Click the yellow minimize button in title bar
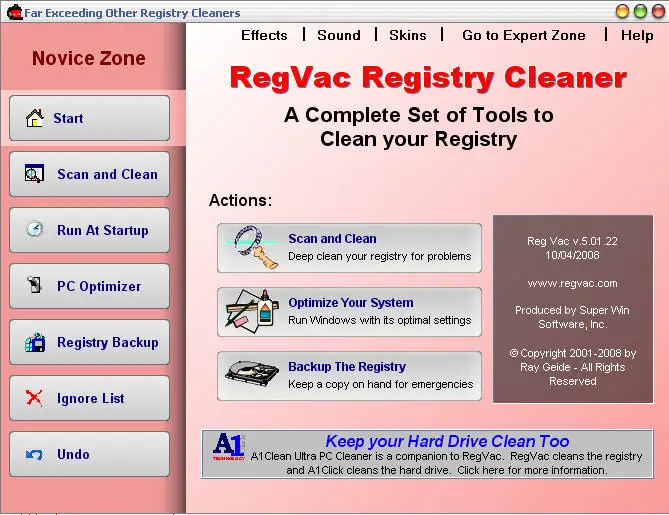 pyautogui.click(x=622, y=11)
